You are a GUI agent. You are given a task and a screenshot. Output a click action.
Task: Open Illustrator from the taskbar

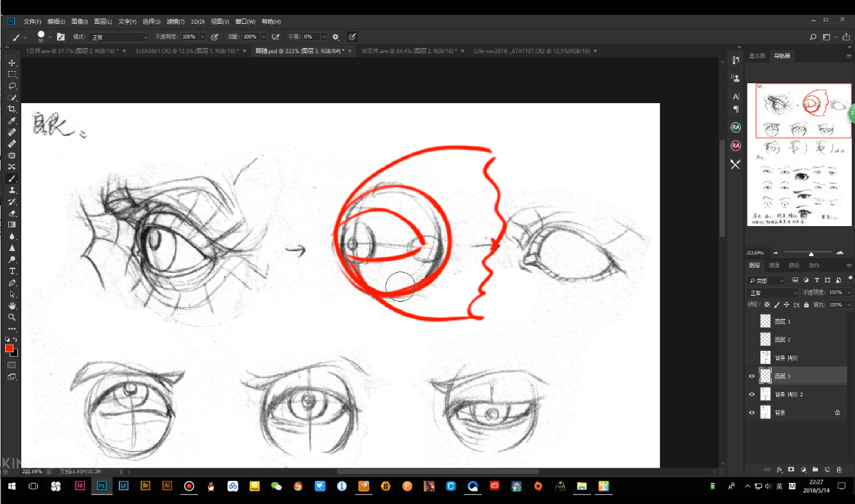click(167, 486)
